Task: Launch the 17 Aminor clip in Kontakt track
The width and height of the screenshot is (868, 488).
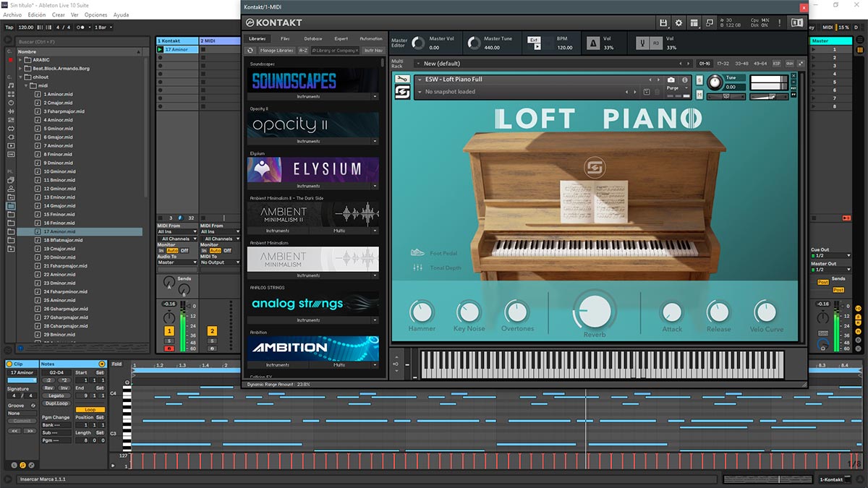Action: point(161,50)
